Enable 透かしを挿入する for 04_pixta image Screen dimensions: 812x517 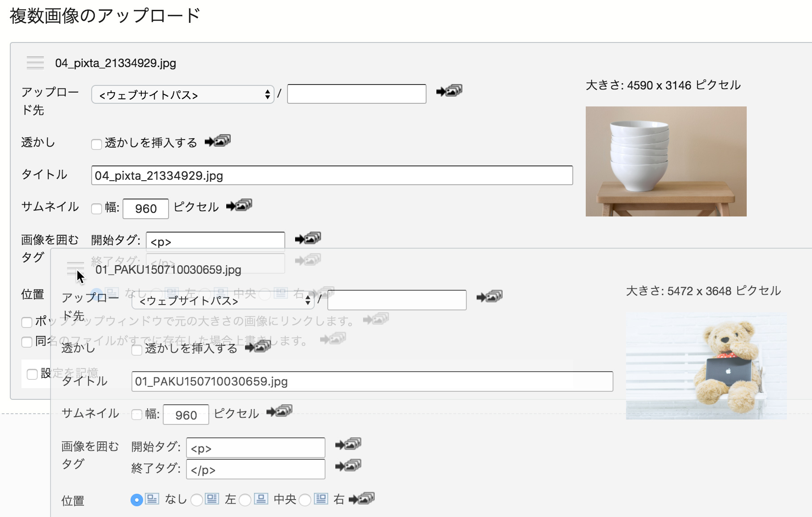click(97, 144)
